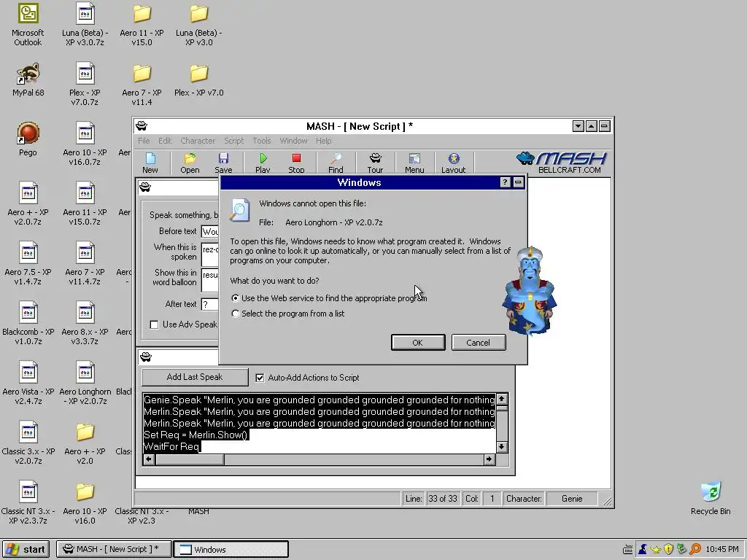Image resolution: width=747 pixels, height=560 pixels.
Task: Click the red Stop toolbar icon
Action: coord(296,163)
